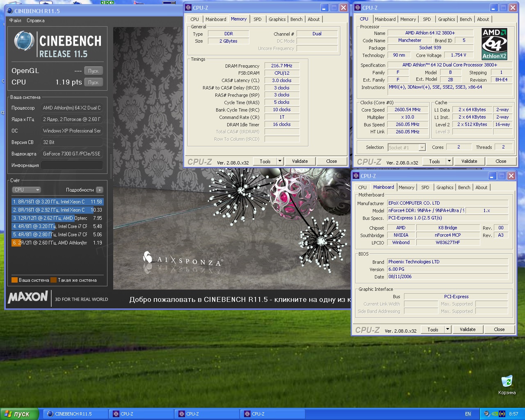
Task: Click the EN language indicator
Action: (x=468, y=414)
